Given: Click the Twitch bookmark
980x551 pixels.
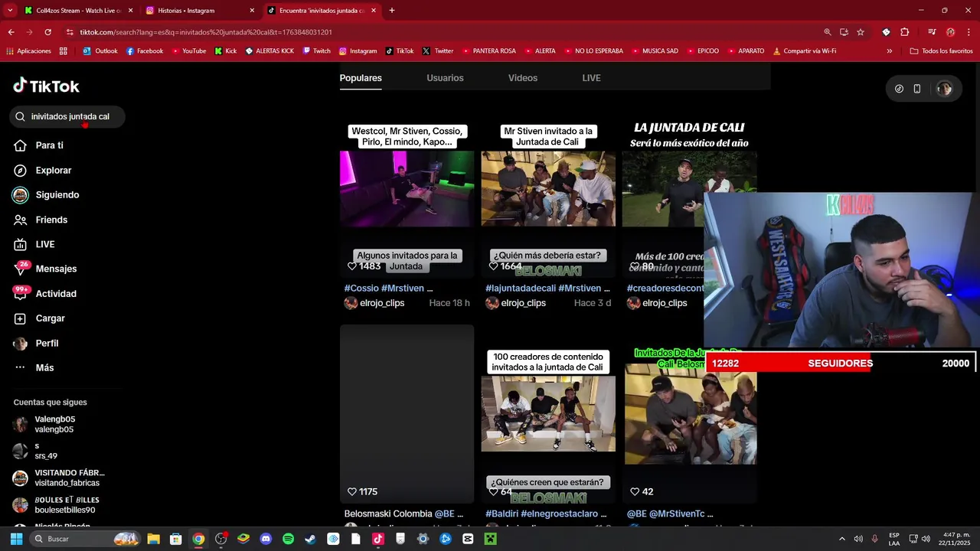Looking at the screenshot, I should point(316,51).
